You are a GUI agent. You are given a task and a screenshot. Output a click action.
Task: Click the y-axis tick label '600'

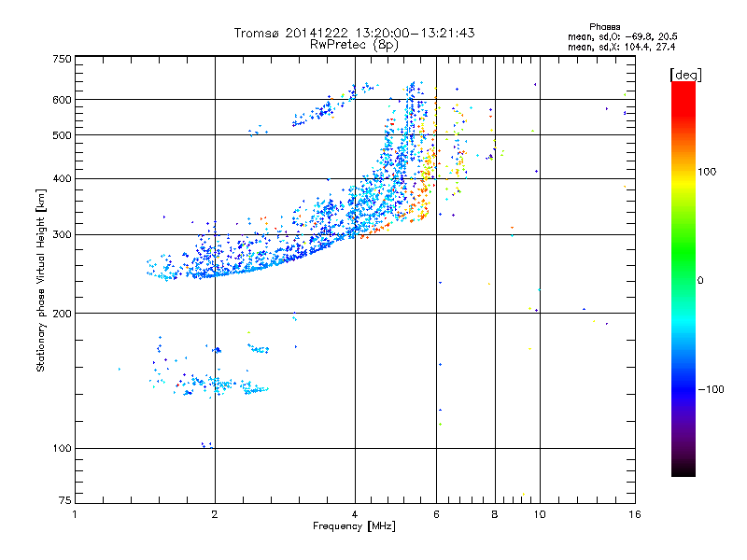63,100
